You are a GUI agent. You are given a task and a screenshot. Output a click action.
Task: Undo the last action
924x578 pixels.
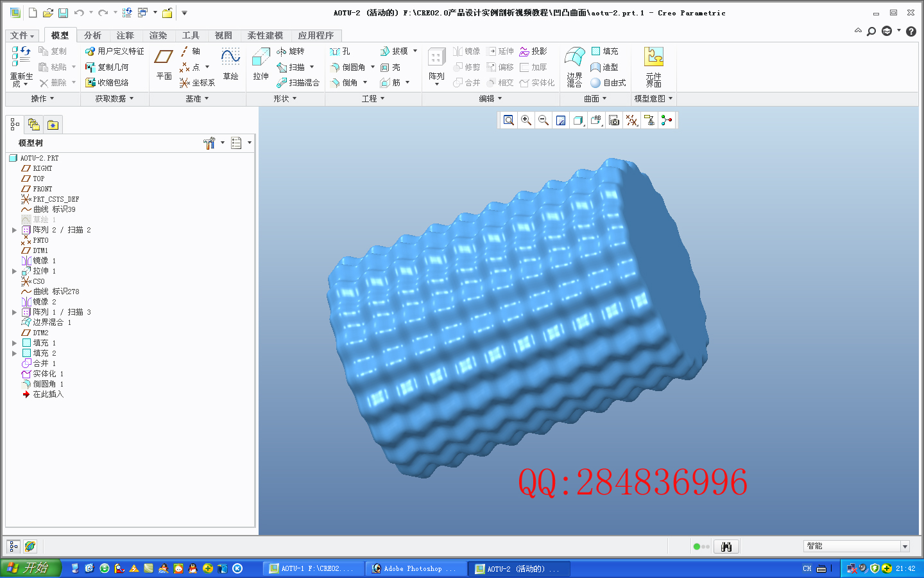[79, 13]
